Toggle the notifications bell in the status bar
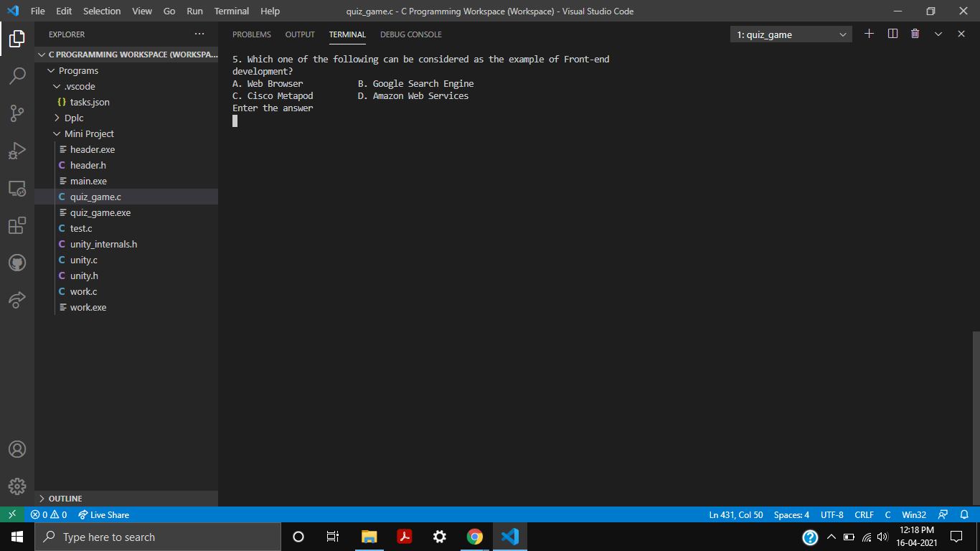The image size is (980, 551). point(964,514)
